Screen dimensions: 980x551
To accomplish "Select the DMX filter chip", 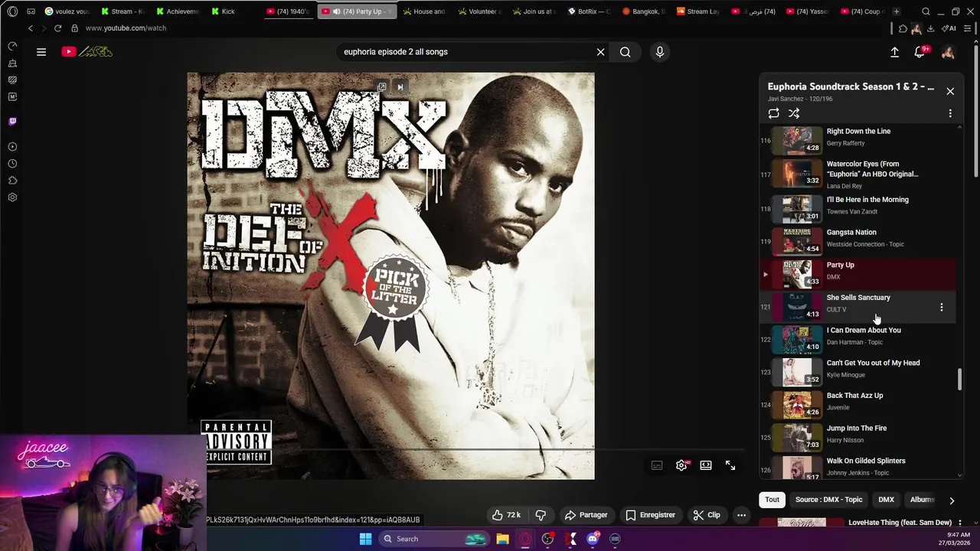I will coord(886,500).
